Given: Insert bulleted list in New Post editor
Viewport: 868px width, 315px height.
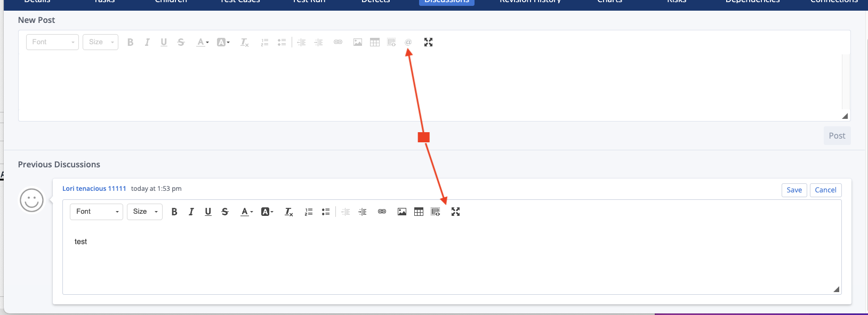Looking at the screenshot, I should tap(282, 42).
